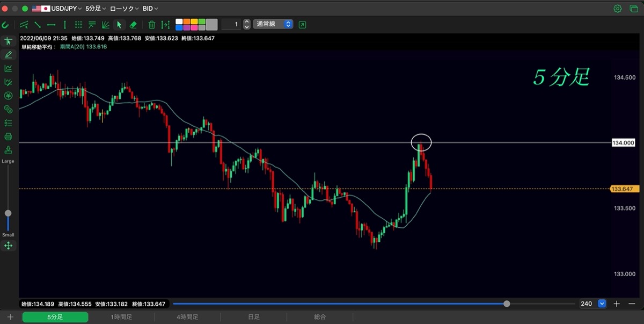Open the 5分足 timeframe dropdown
Viewport: 644px width, 324px height.
96,9
